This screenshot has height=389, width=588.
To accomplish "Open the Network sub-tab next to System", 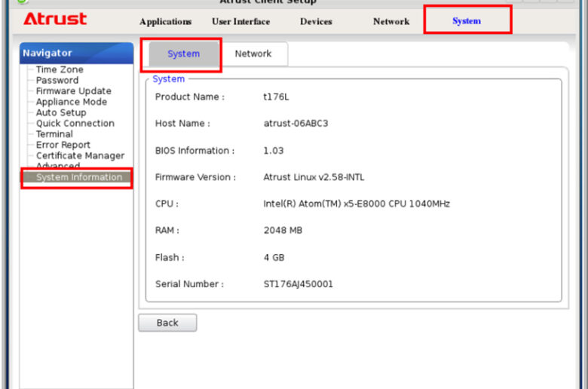I will tap(253, 54).
